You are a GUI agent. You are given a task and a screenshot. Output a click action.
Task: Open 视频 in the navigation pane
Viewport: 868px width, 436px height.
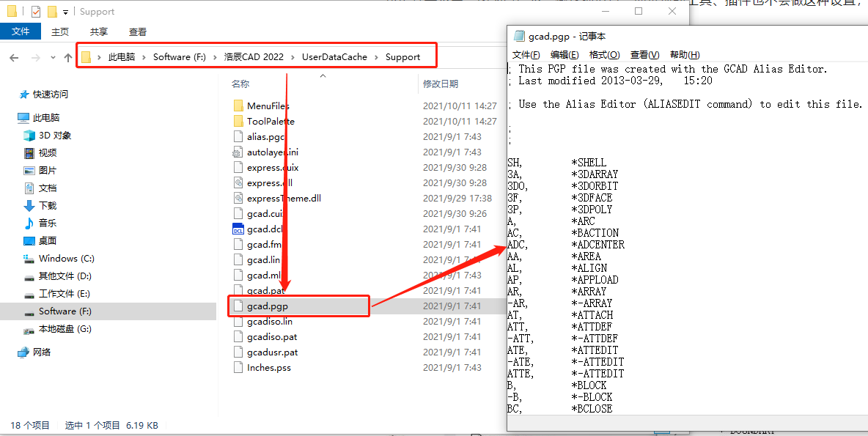click(x=48, y=152)
